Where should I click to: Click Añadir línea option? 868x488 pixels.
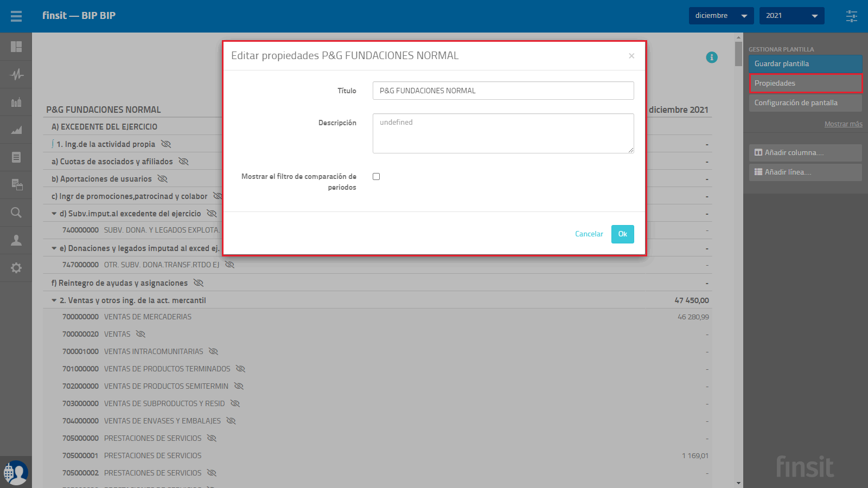[x=806, y=172]
